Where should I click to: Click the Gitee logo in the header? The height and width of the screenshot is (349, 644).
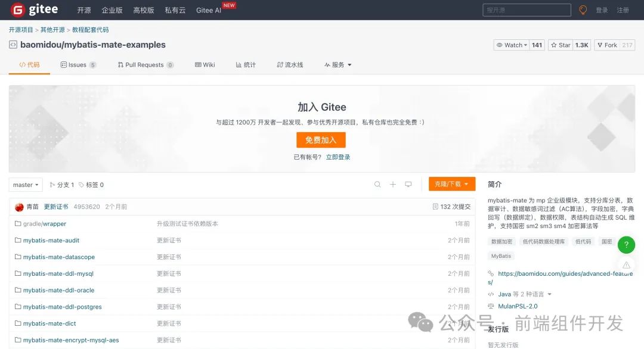35,10
